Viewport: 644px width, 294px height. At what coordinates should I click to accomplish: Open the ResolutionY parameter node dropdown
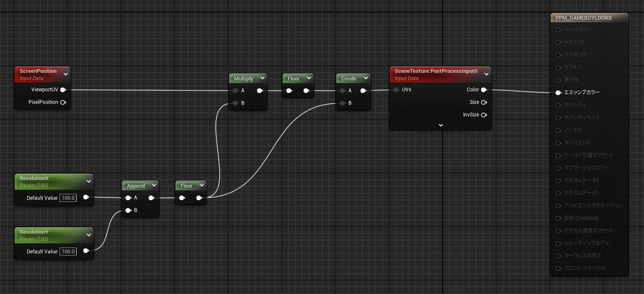[88, 235]
